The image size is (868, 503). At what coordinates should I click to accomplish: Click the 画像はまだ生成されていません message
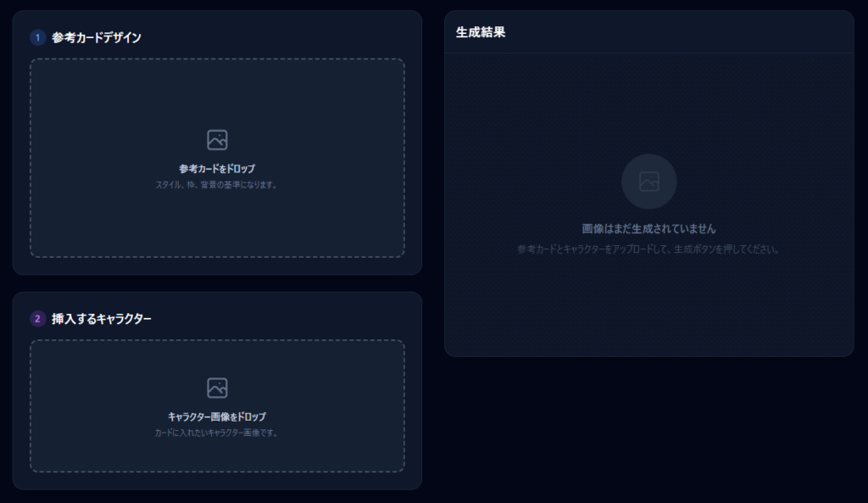(648, 229)
